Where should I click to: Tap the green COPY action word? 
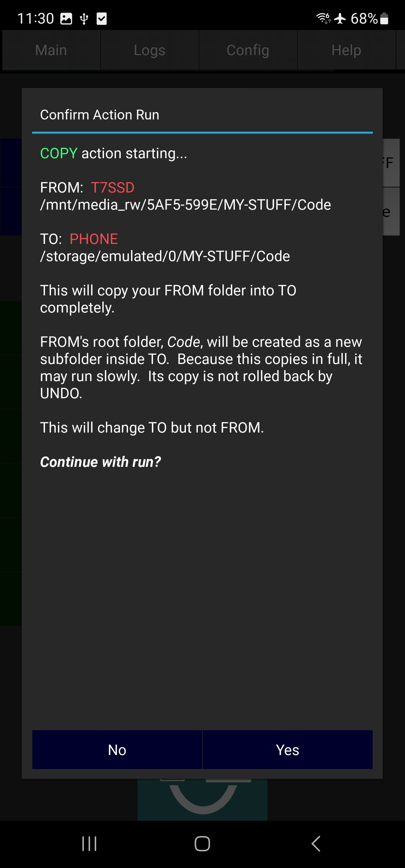tap(59, 153)
